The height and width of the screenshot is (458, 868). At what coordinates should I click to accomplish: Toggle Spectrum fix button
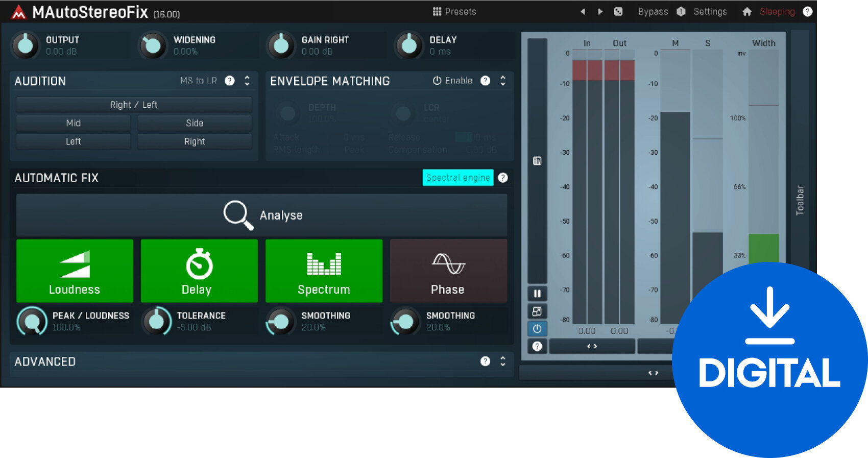(x=324, y=271)
